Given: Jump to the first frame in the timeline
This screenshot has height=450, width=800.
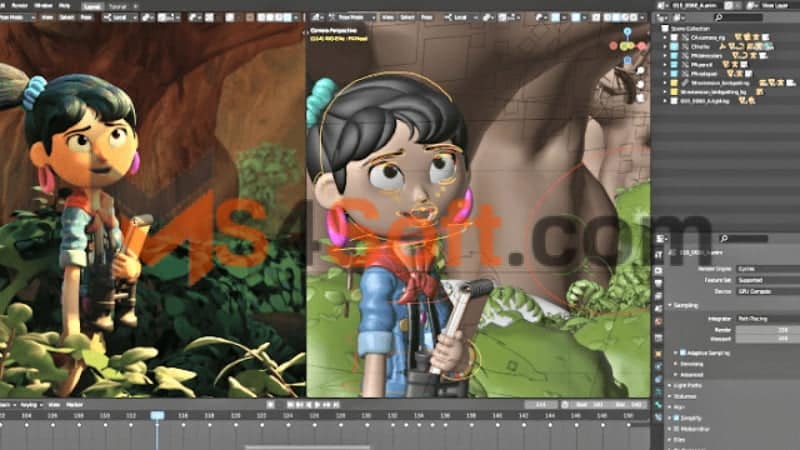Looking at the screenshot, I should [290, 405].
